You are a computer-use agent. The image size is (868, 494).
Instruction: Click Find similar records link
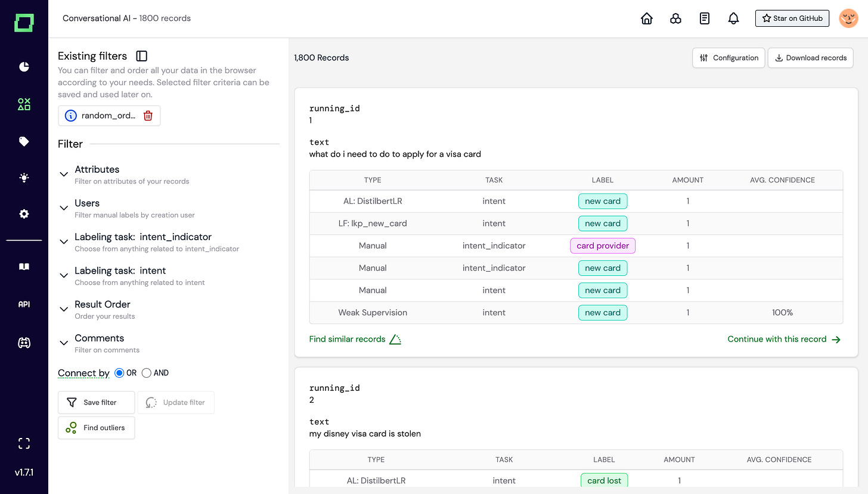click(x=355, y=339)
